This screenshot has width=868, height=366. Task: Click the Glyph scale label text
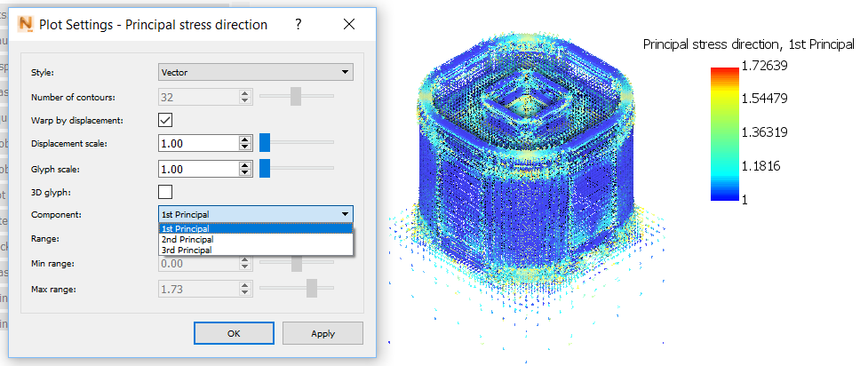55,170
